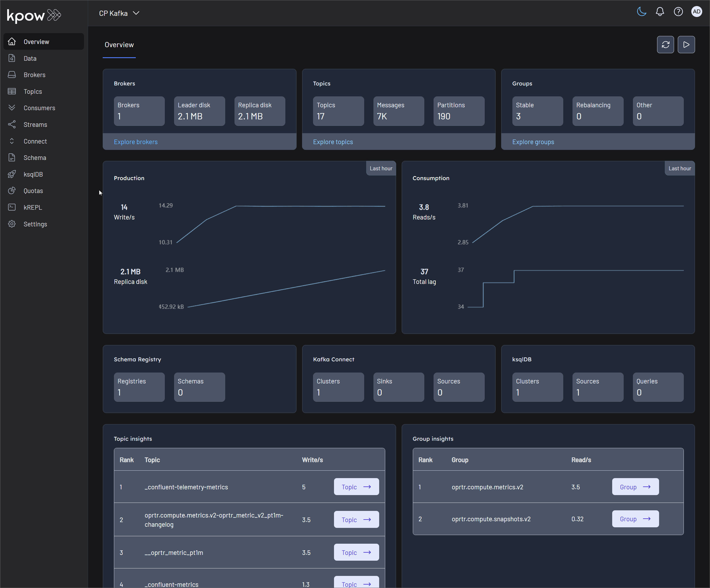
Task: Click the Topics 17 stat tile
Action: [x=338, y=111]
